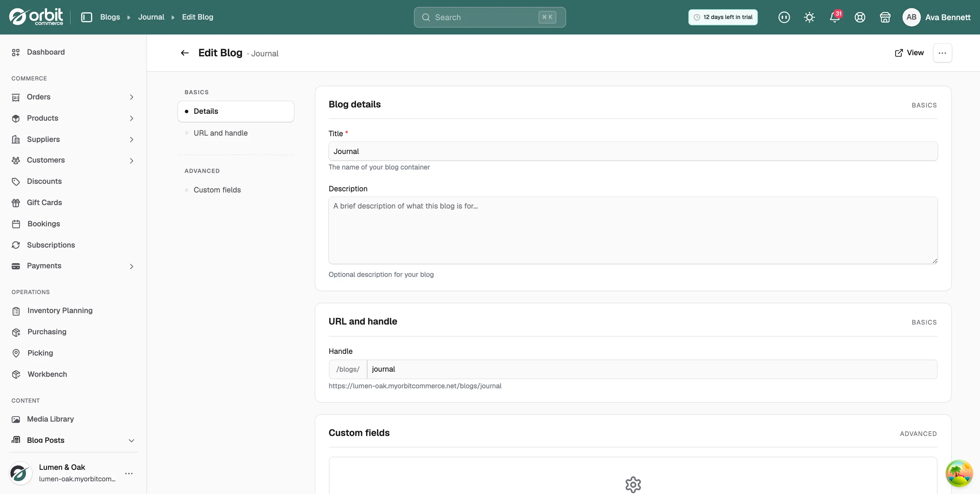
Task: Click the Payments card icon
Action: pos(16,266)
